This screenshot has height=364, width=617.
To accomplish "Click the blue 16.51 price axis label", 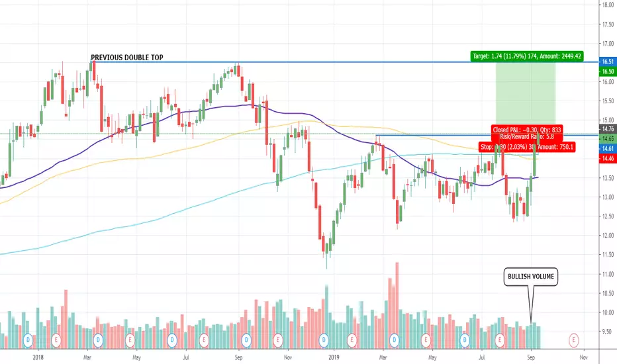I will [608, 62].
